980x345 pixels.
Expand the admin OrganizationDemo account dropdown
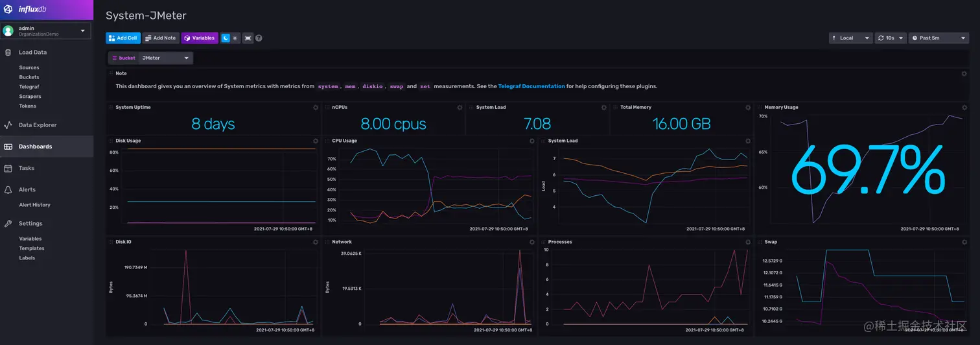[45, 30]
